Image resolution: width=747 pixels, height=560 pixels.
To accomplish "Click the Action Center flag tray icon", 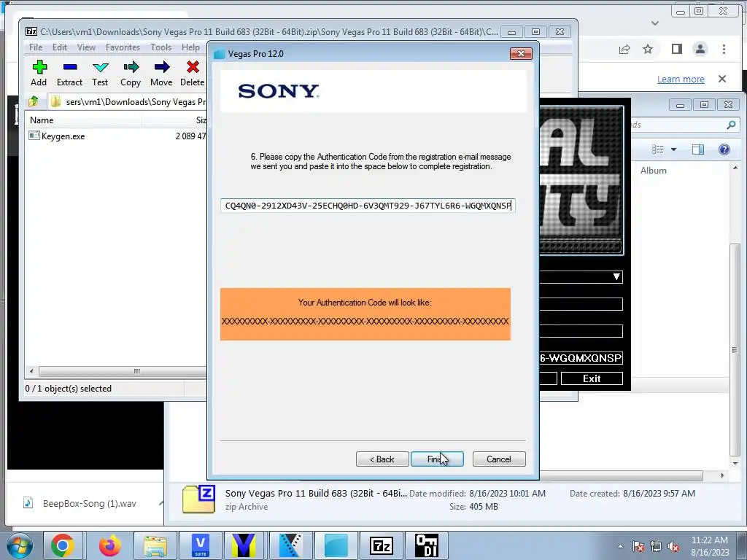I will 638,547.
